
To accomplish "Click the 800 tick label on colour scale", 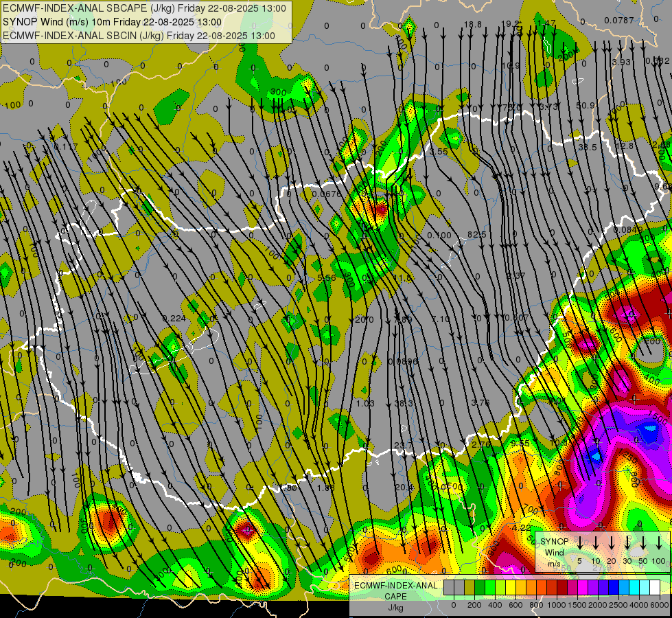I will click(536, 605).
